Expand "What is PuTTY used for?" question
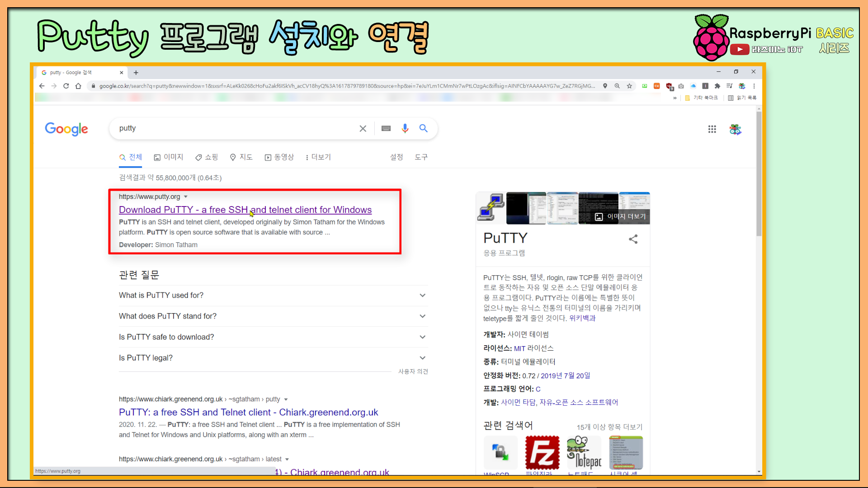Screen dimensions: 868x488 coord(422,295)
